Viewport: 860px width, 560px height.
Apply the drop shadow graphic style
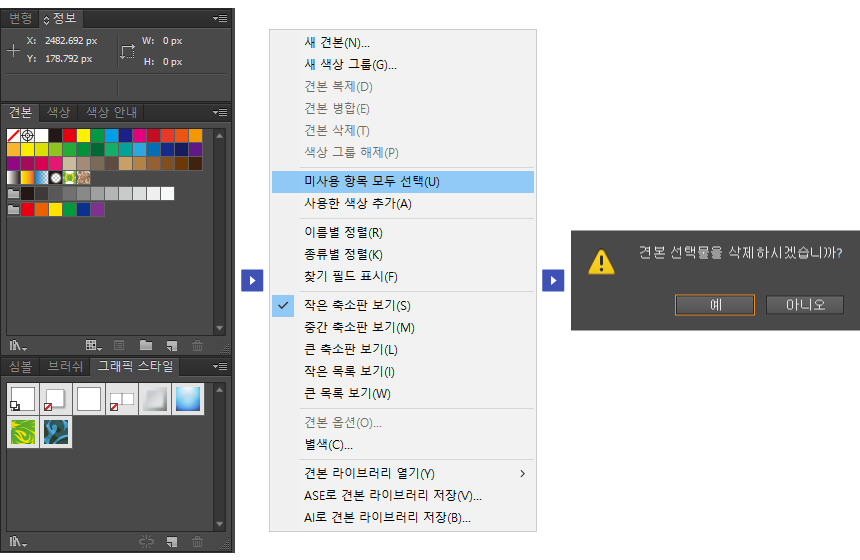pos(56,399)
